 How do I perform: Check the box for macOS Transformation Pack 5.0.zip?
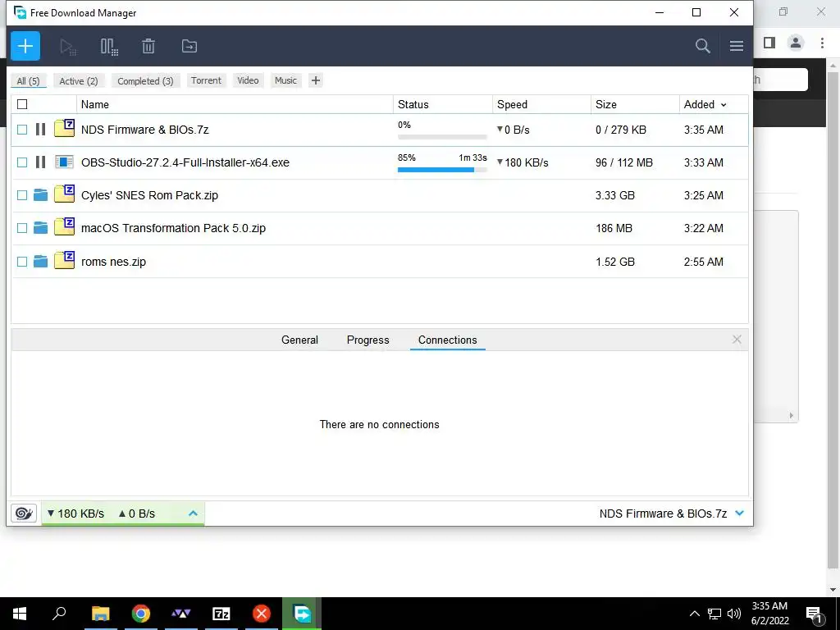(x=22, y=228)
